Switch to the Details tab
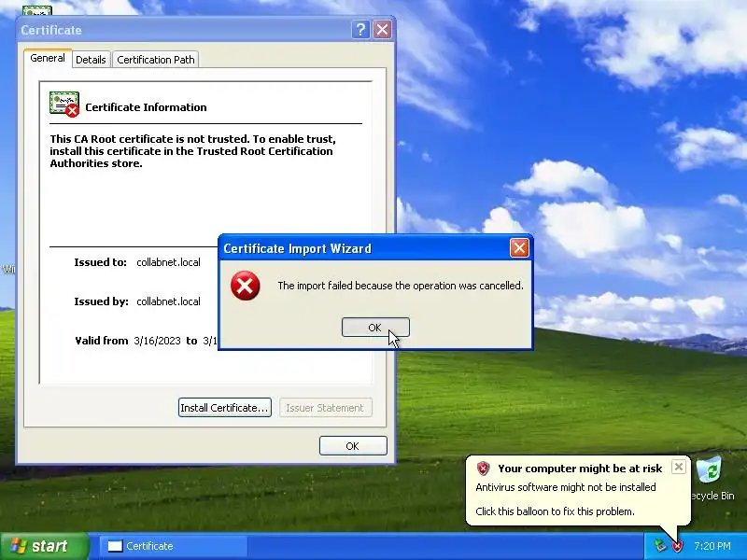The height and width of the screenshot is (560, 747). pos(91,60)
